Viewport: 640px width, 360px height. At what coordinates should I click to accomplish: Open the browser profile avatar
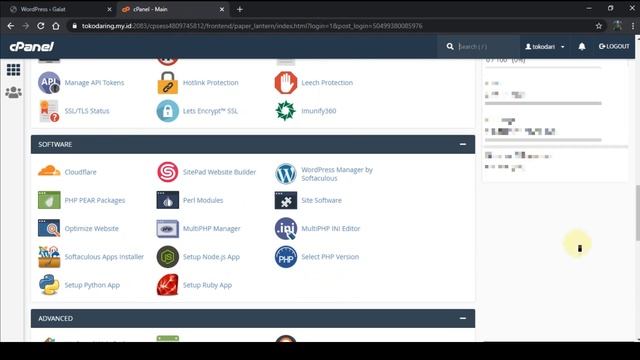pyautogui.click(x=617, y=26)
